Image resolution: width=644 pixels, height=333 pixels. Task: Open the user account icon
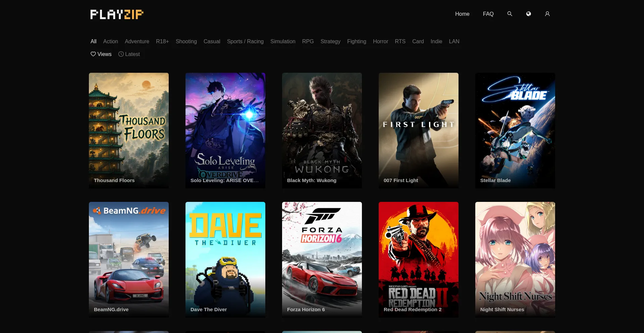point(547,14)
